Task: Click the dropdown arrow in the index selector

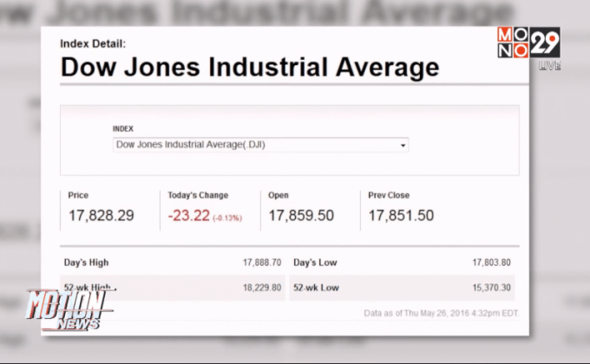Action: pos(403,146)
